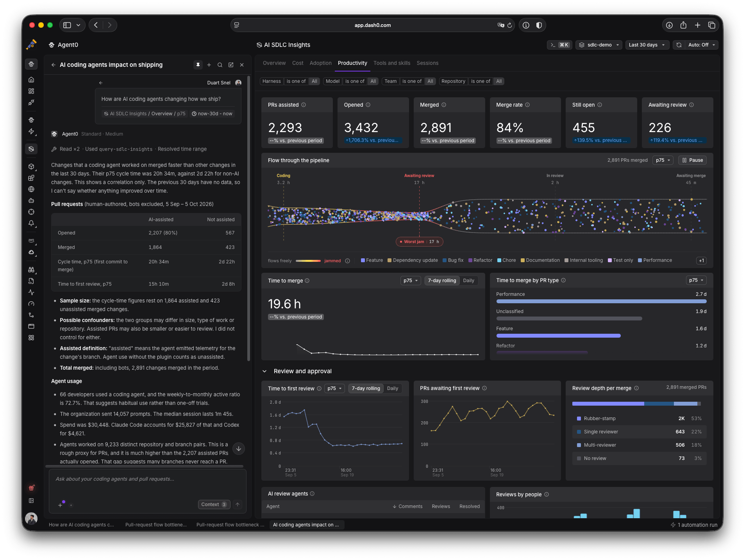Switch Time to merge to Daily
745x560 pixels.
pos(468,281)
